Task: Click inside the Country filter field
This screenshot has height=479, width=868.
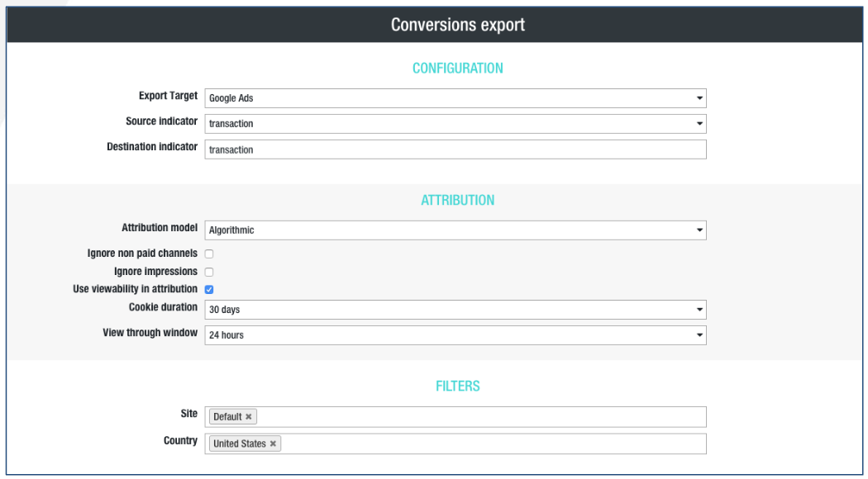Action: coord(493,444)
